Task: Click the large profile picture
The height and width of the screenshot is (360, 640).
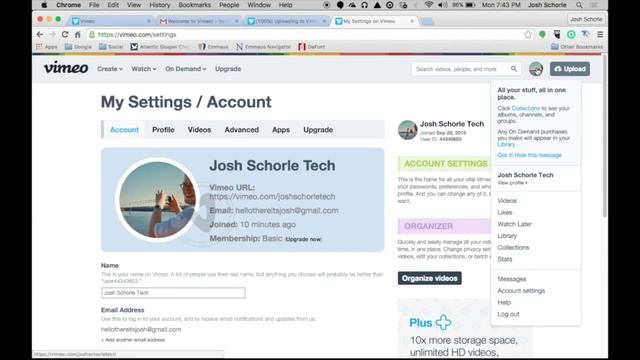Action: [x=158, y=200]
